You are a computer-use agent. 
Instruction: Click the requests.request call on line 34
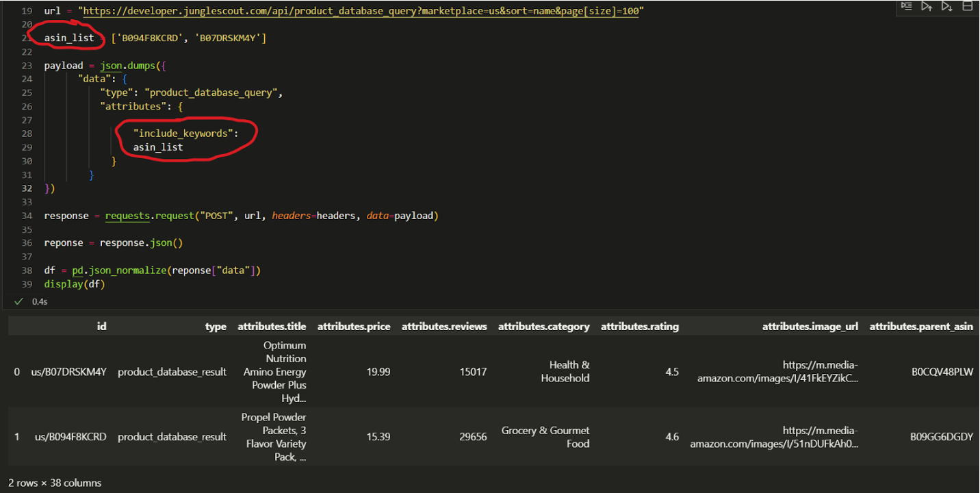[149, 216]
